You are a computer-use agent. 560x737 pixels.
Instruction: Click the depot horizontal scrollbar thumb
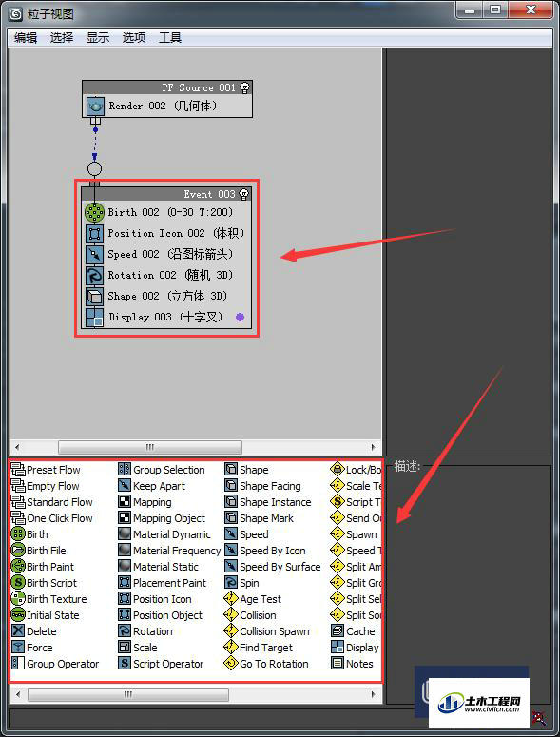pos(128,694)
